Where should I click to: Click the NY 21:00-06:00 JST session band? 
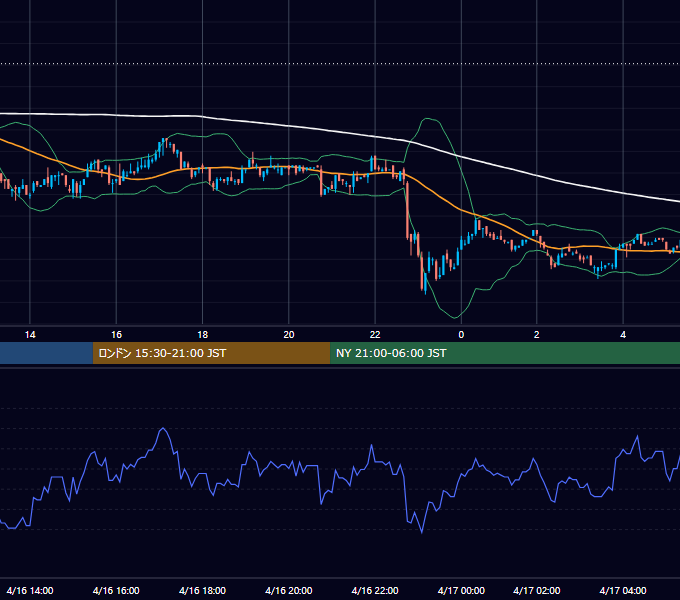pyautogui.click(x=505, y=353)
